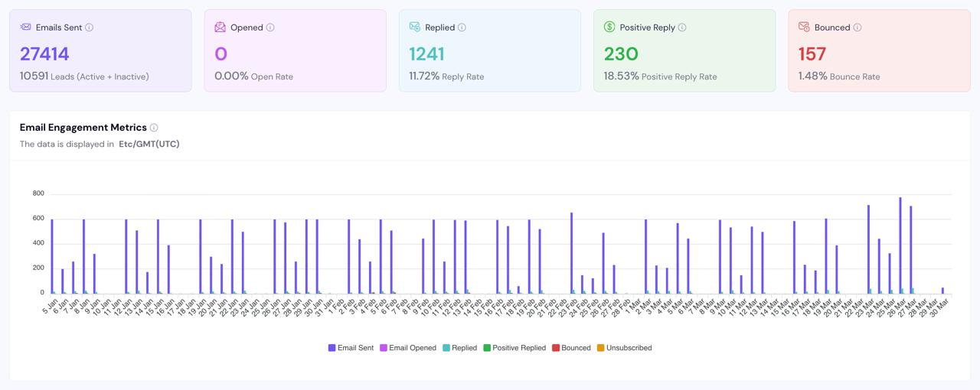Screen dimensions: 980x390
Task: Click the Etc/GMT(UTC) timezone label
Action: coord(149,144)
